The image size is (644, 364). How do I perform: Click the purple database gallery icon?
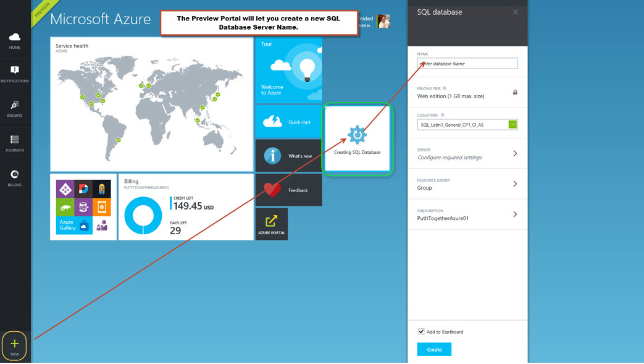pos(83,207)
